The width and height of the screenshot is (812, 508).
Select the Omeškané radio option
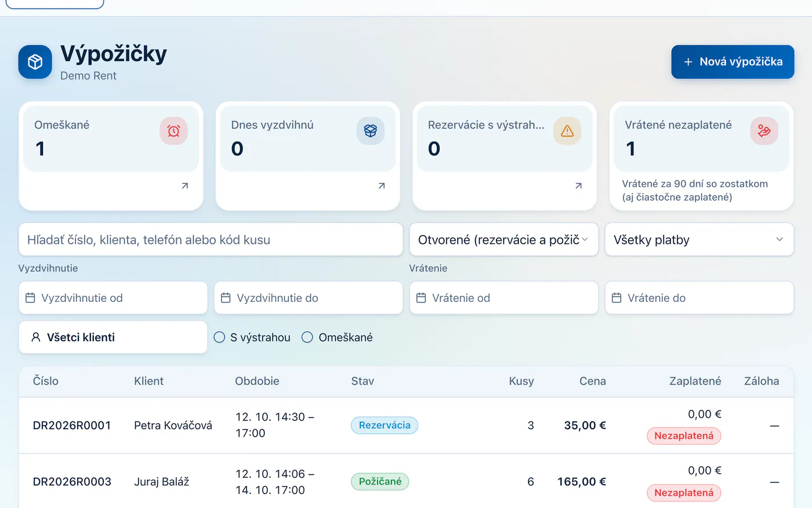pos(307,337)
